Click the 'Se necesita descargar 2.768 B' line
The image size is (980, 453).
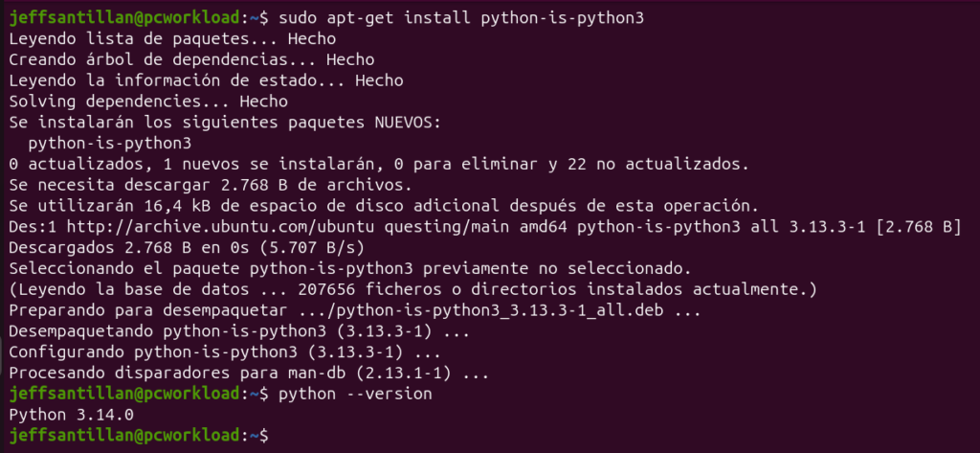[211, 185]
